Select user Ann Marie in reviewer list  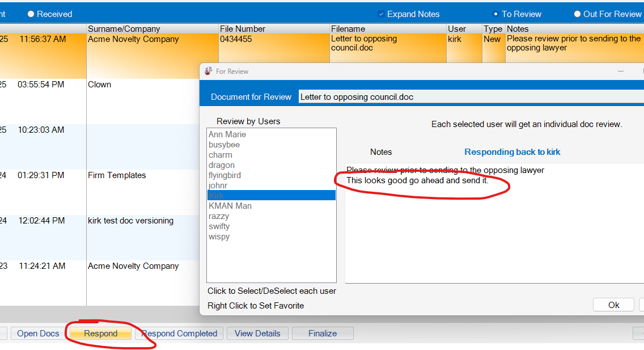(x=227, y=134)
